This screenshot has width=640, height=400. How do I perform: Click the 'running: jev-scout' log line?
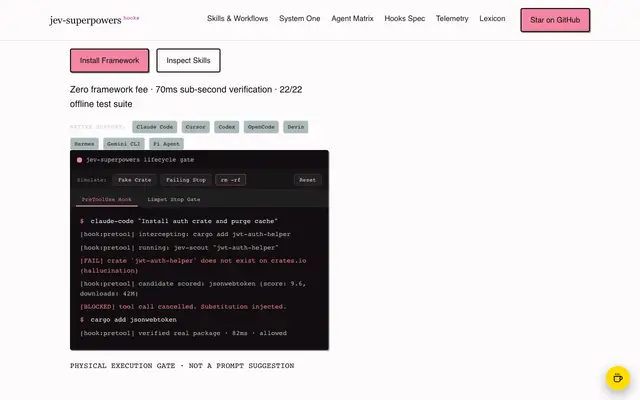179,248
